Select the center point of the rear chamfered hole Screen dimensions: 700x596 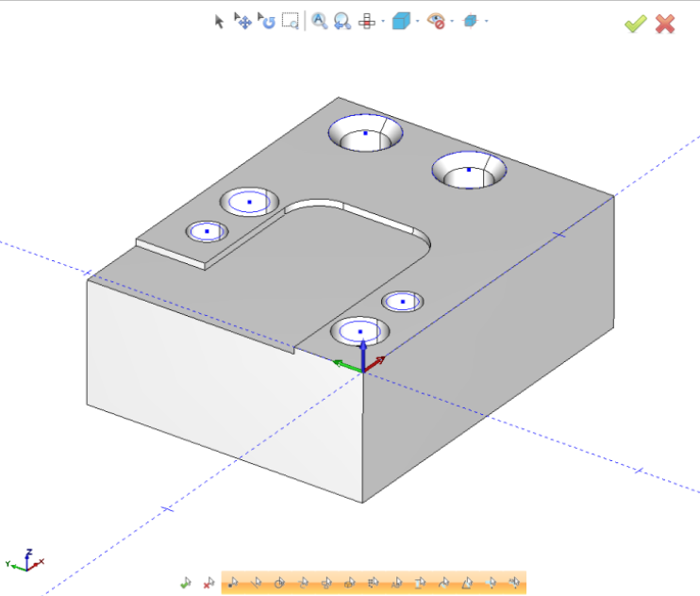(366, 133)
